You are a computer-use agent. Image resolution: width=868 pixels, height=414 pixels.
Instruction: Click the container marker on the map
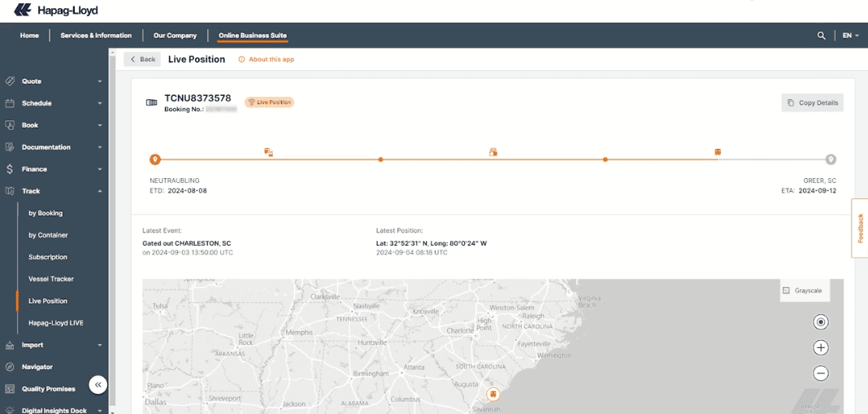493,394
